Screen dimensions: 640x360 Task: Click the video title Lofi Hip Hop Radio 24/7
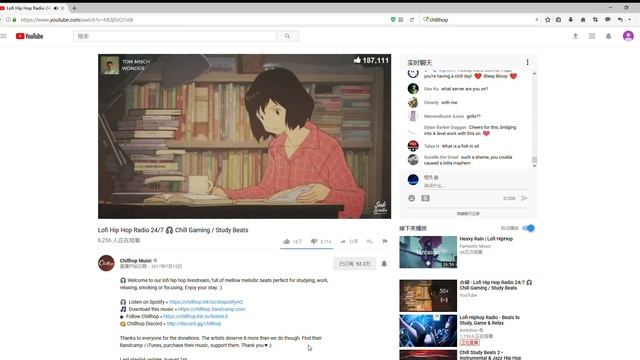173,230
